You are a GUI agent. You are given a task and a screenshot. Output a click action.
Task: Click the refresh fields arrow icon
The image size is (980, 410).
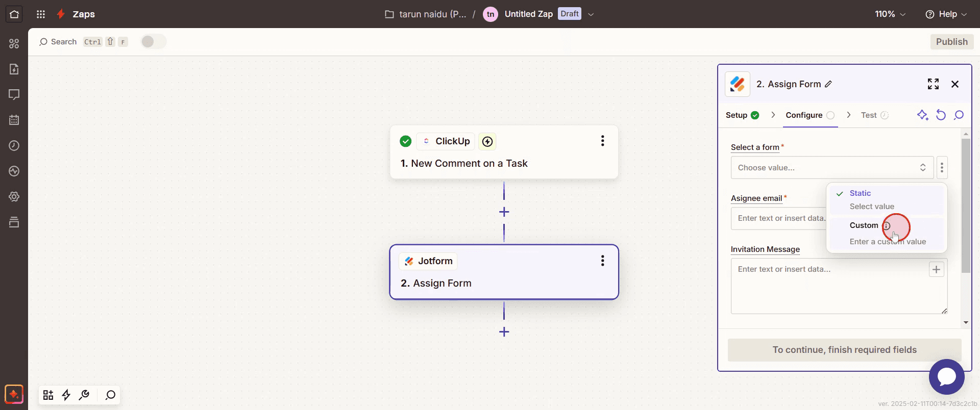941,115
